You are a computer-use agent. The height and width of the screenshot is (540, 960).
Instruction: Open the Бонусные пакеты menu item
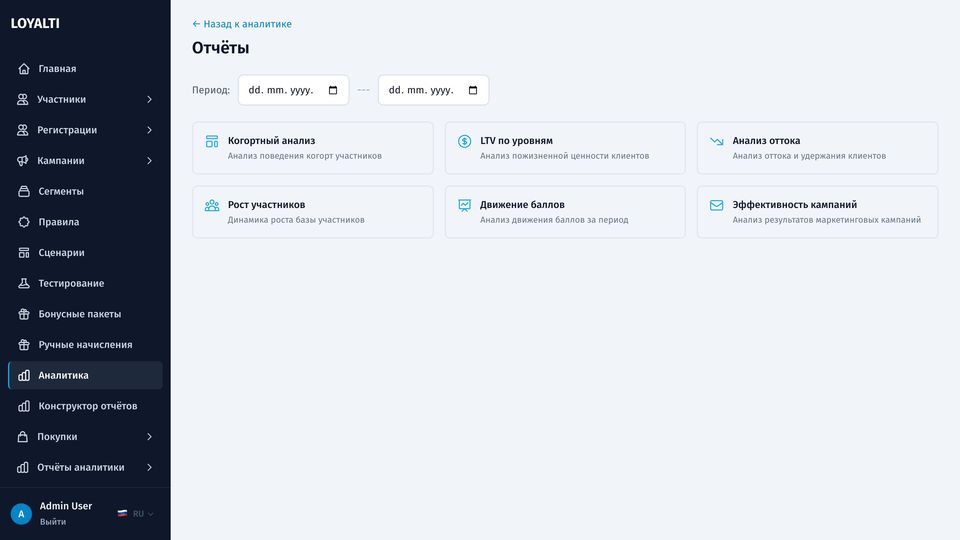click(x=85, y=313)
